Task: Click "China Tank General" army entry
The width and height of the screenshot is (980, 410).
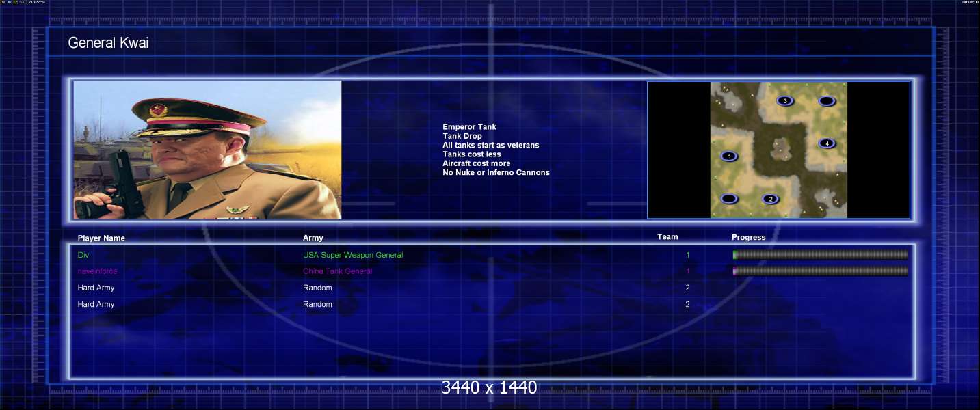Action: (338, 271)
